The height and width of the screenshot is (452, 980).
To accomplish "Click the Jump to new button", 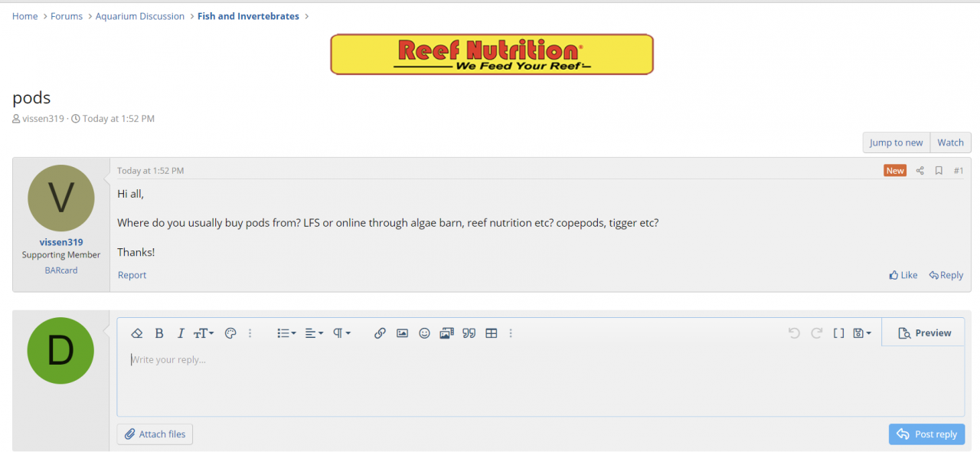I will (x=896, y=142).
